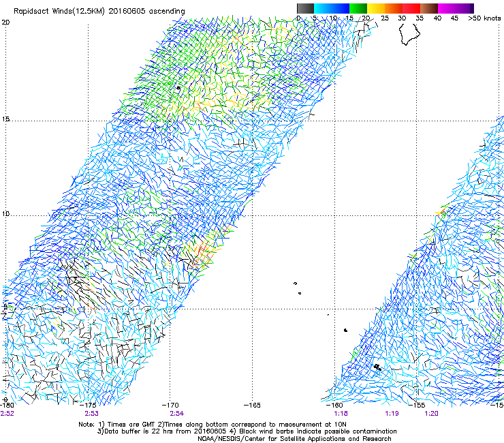Click the '10' latitude label on left axis
The width and height of the screenshot is (504, 443).
5,214
